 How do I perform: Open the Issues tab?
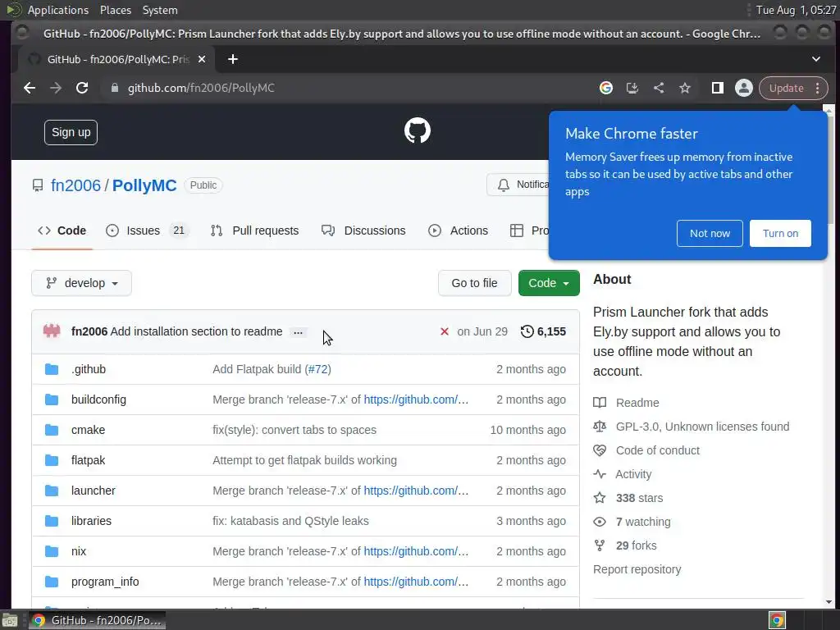click(147, 231)
